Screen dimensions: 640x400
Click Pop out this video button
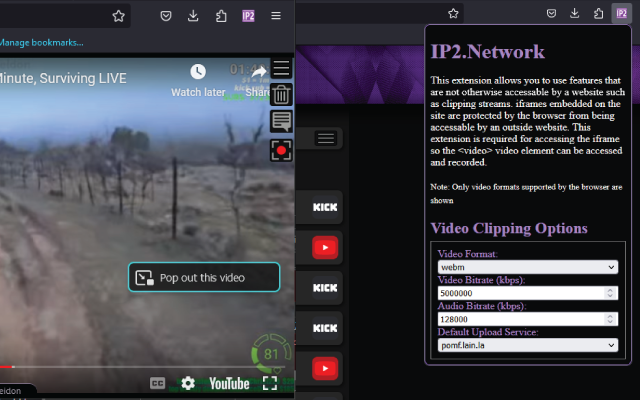(204, 277)
